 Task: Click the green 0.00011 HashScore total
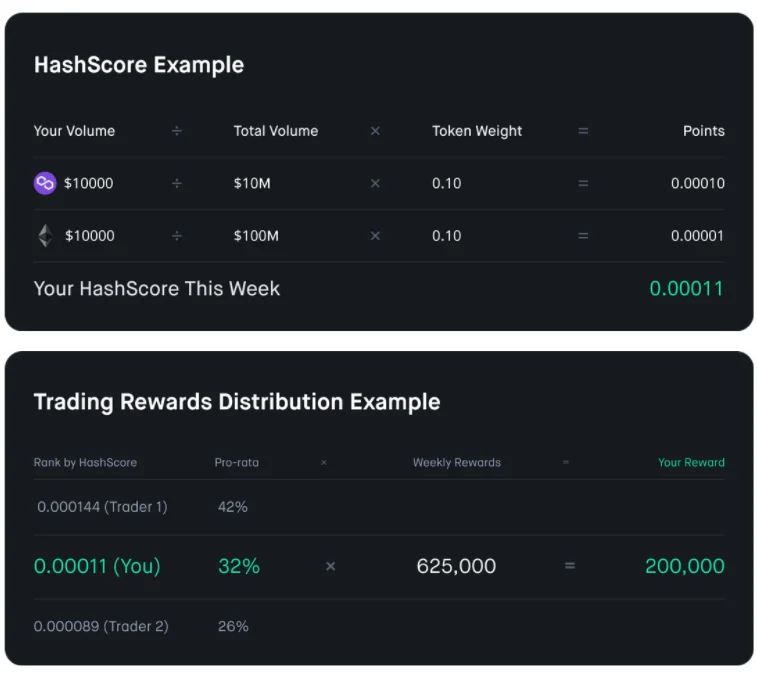click(687, 288)
